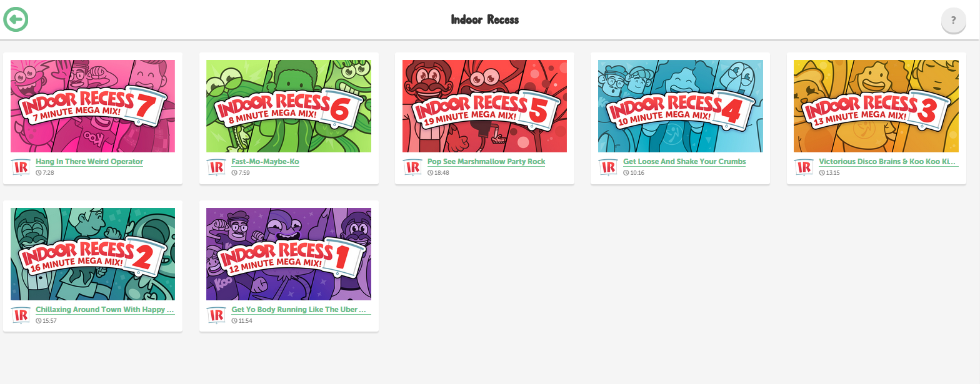Open the Hang In There Weird Operator link
Image resolution: width=980 pixels, height=384 pixels.
89,162
